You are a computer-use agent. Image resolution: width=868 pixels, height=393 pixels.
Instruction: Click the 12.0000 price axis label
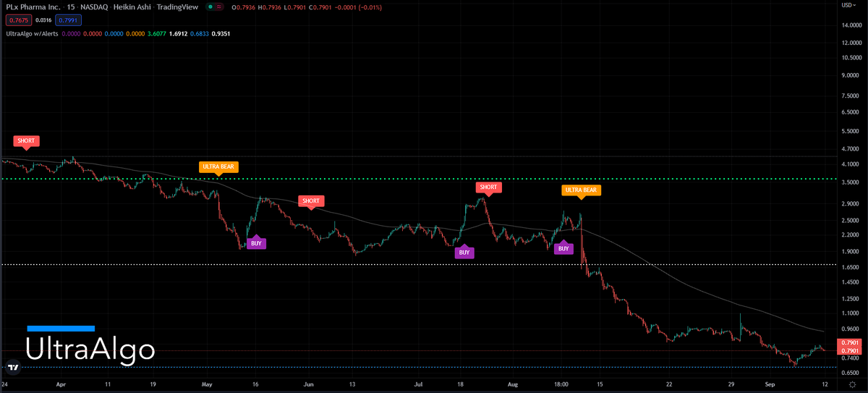tap(850, 43)
